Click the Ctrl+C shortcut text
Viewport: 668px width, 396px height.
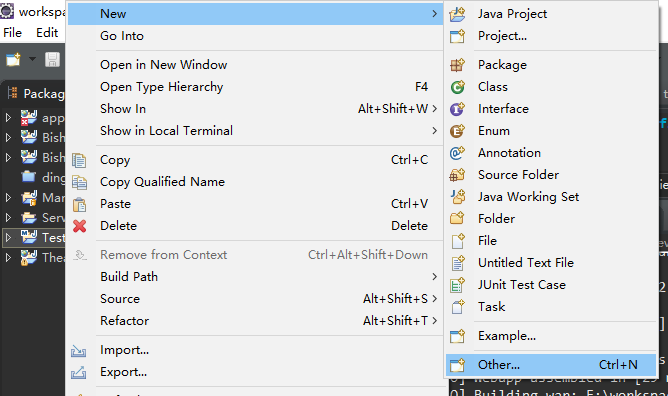(x=409, y=160)
